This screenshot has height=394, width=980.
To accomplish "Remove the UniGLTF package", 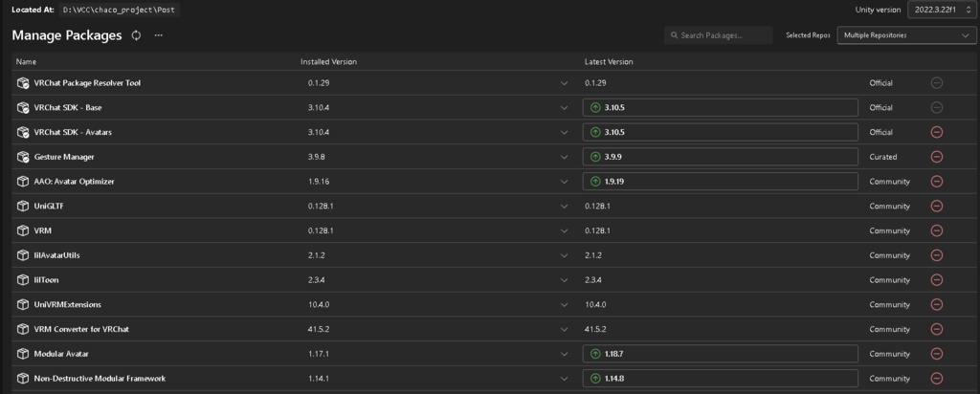I will (x=936, y=206).
